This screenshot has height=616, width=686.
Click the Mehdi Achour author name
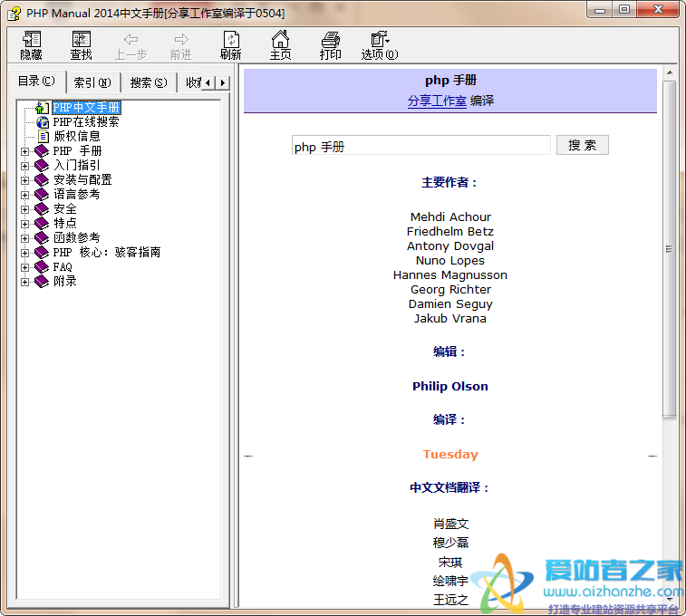pos(450,217)
